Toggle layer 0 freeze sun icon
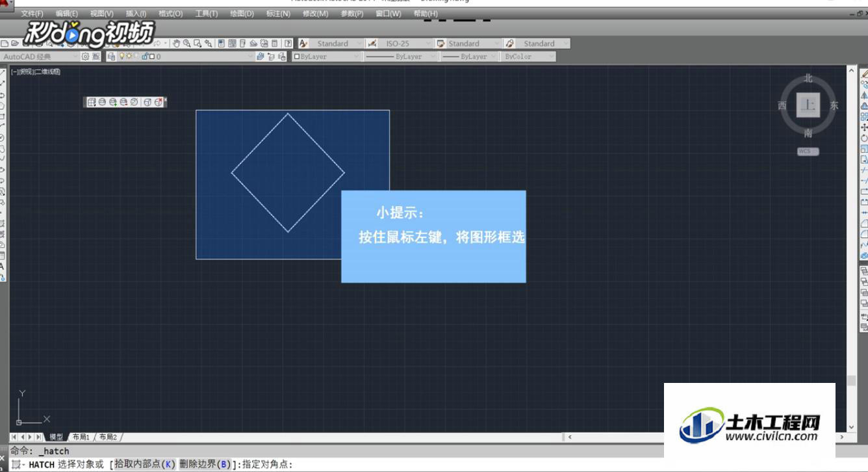The image size is (868, 472). coord(129,57)
